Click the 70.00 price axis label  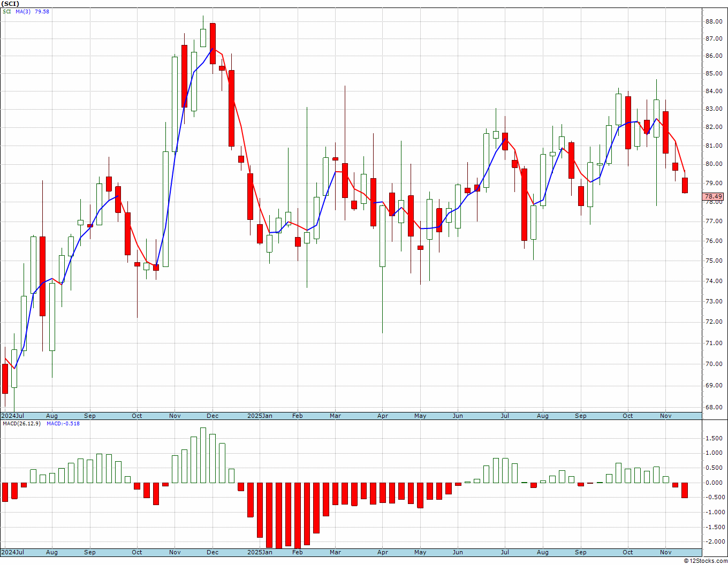(x=714, y=364)
